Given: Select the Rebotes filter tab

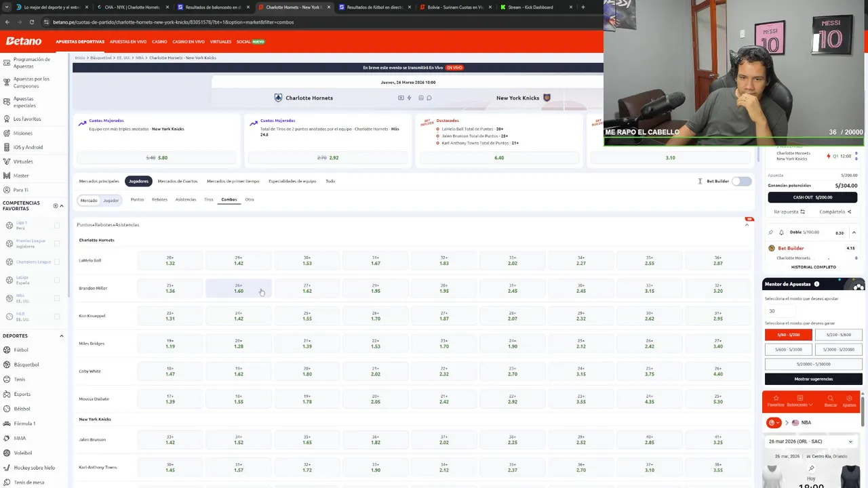Looking at the screenshot, I should pyautogui.click(x=159, y=199).
